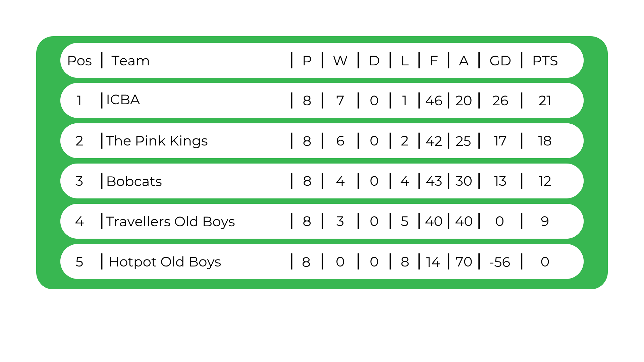
Task: Click ICBA's points total of 21
Action: pyautogui.click(x=545, y=101)
